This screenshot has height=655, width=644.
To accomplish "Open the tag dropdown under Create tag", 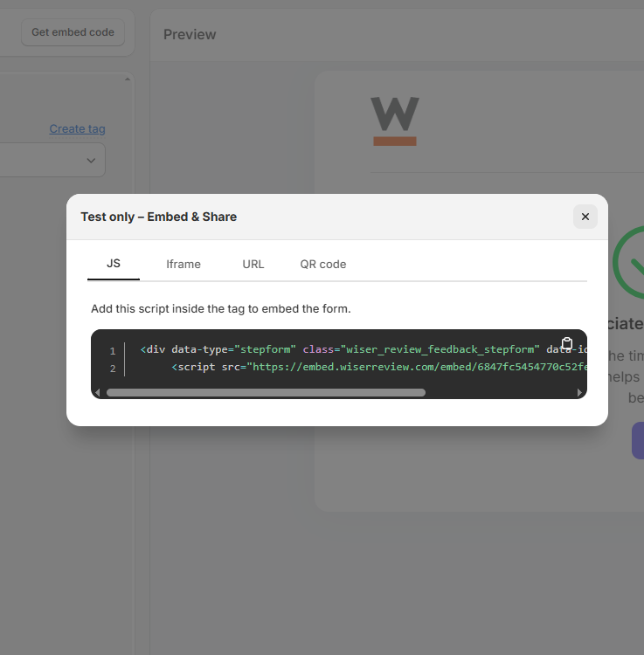I will pyautogui.click(x=52, y=161).
